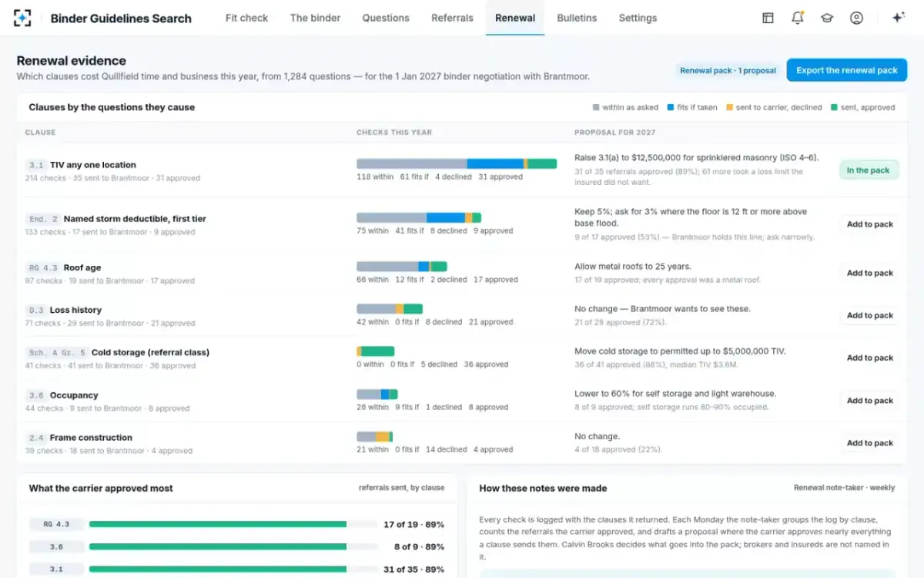Select the 'Loss history' clause name
The width and height of the screenshot is (924, 578).
click(x=75, y=310)
